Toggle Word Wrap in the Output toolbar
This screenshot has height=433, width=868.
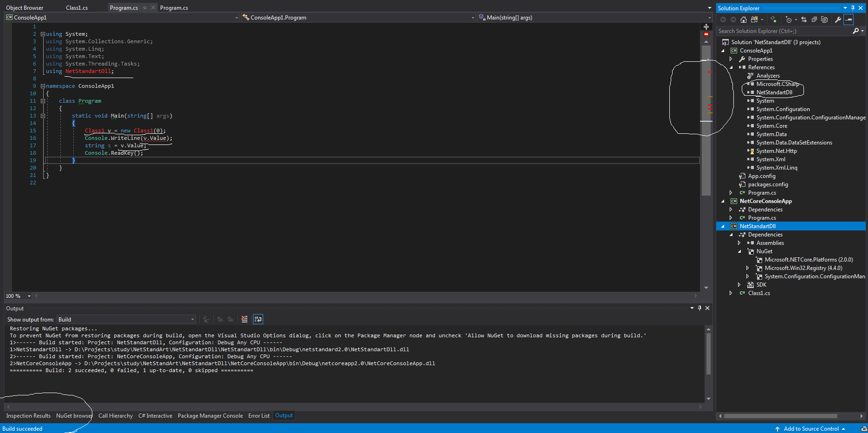[x=258, y=319]
